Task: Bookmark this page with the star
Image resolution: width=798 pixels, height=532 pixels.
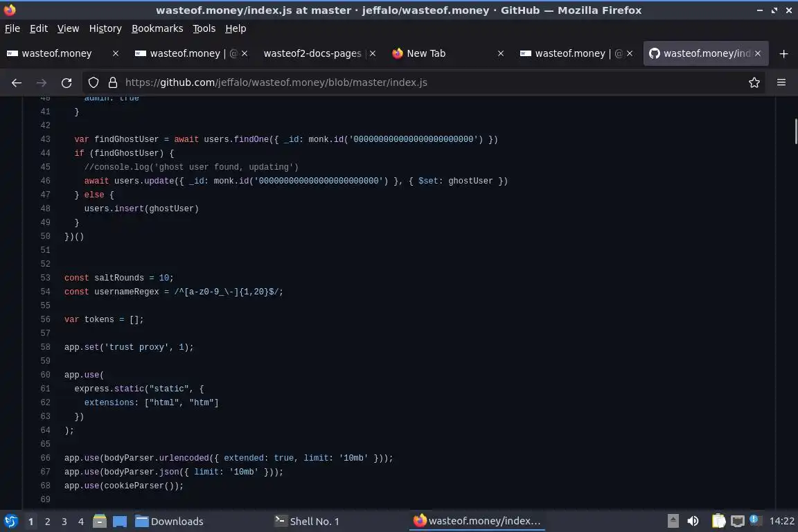Action: [x=754, y=82]
